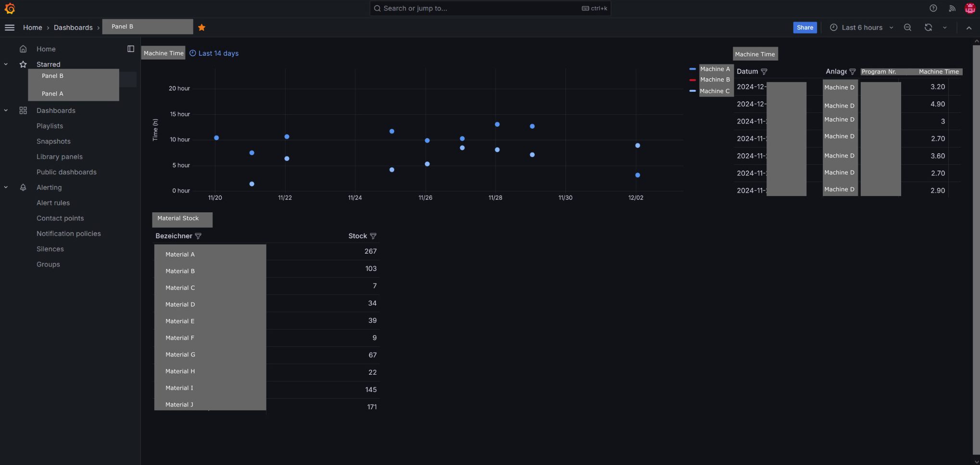Open the news RSS feed icon

(x=952, y=8)
